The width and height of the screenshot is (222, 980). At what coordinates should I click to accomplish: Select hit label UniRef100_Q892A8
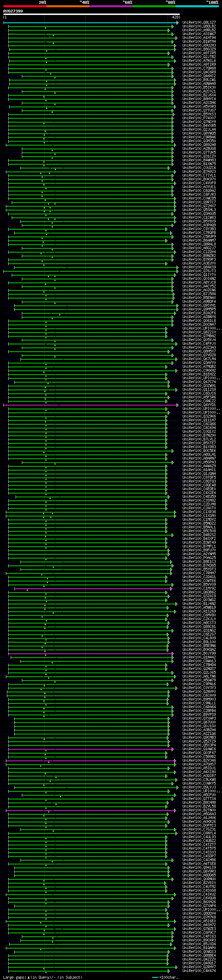pos(199,145)
